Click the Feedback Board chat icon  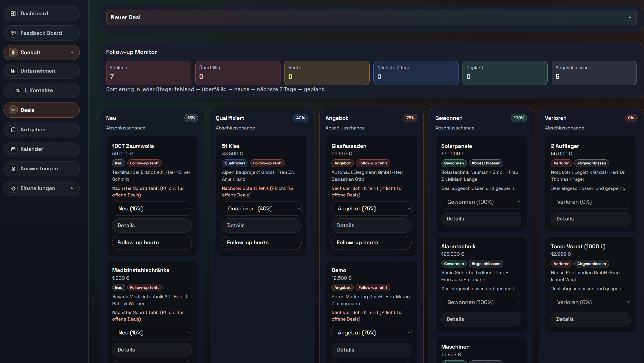coord(13,33)
